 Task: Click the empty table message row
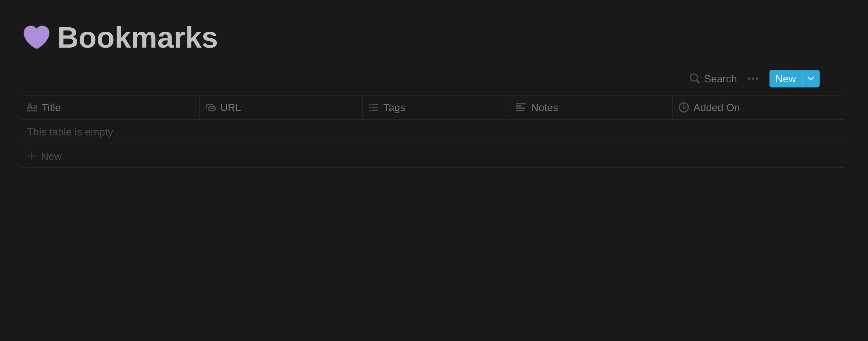coord(70,132)
